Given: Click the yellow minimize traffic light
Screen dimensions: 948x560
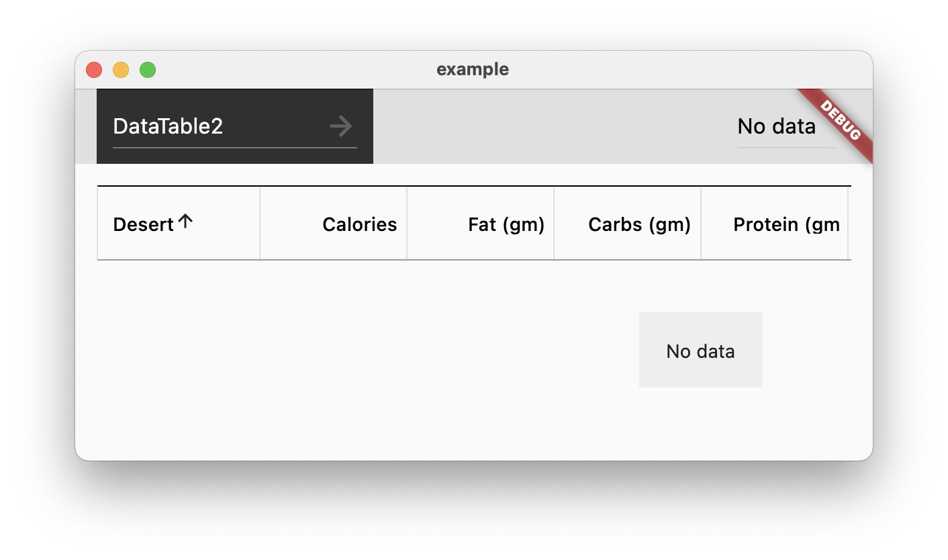Looking at the screenshot, I should (x=120, y=69).
